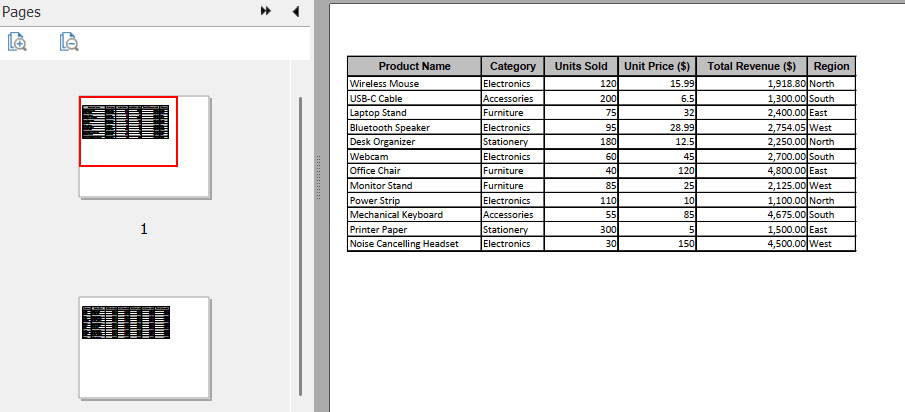Screen dimensions: 905x412
Task: Click page number label 1
Action: [144, 229]
